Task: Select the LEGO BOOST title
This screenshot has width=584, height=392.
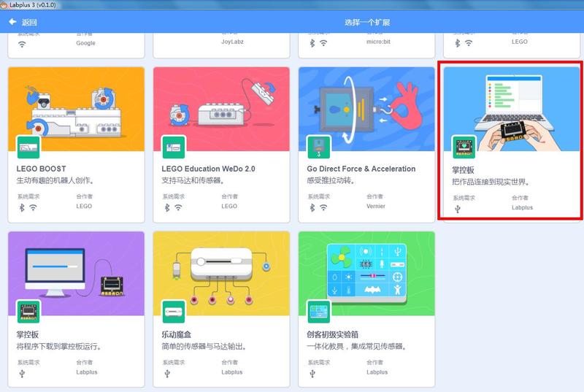Action: click(x=41, y=169)
